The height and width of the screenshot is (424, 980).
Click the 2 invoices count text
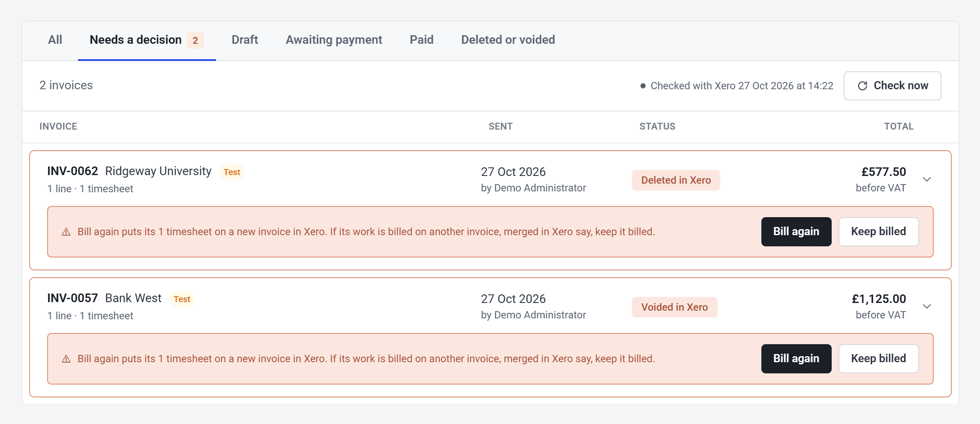click(x=66, y=85)
